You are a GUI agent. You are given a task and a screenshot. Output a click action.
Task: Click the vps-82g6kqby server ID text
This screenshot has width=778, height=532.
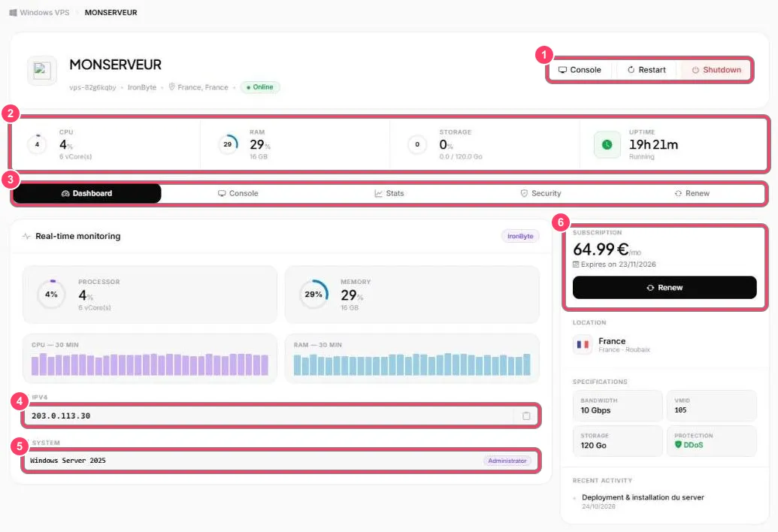point(92,87)
